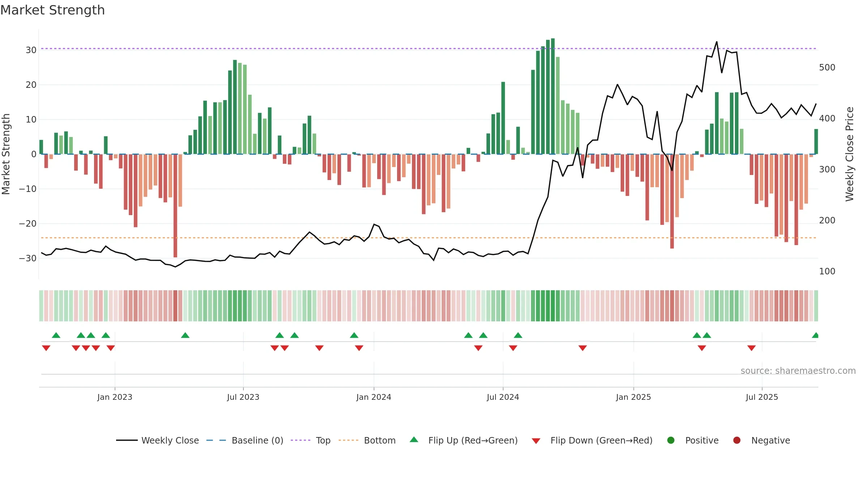Toggle Flip Up (Red→Green) legend entry
The width and height of the screenshot is (868, 488).
tap(464, 440)
